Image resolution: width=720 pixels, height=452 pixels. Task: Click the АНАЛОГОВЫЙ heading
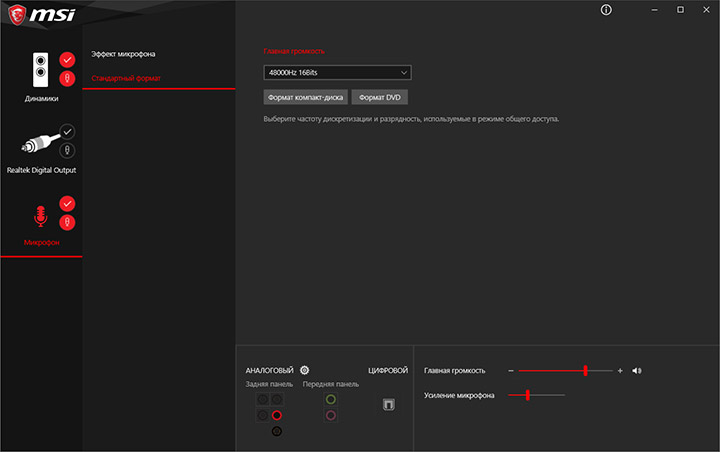270,370
